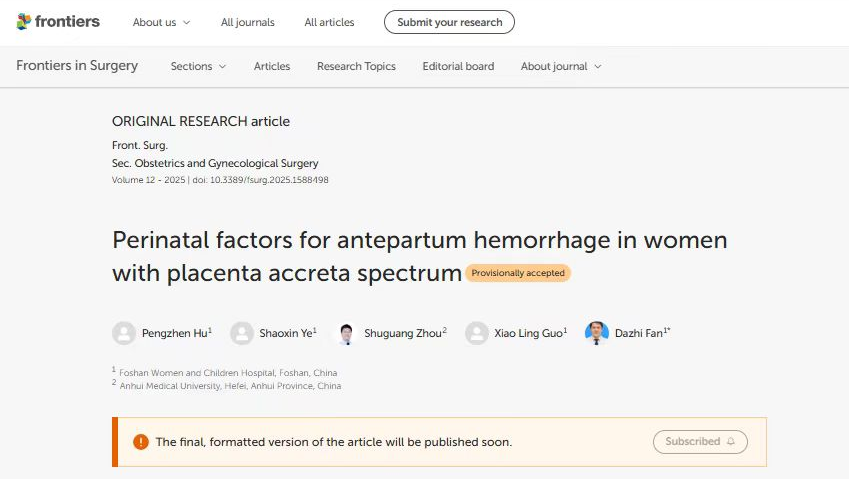The image size is (857, 480).
Task: Open the All journals menu item
Action: tap(248, 22)
